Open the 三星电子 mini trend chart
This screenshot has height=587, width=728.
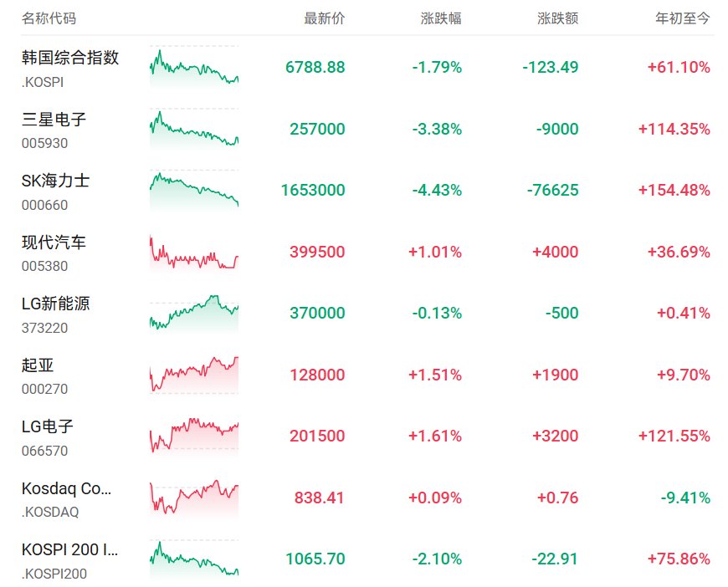point(194,129)
